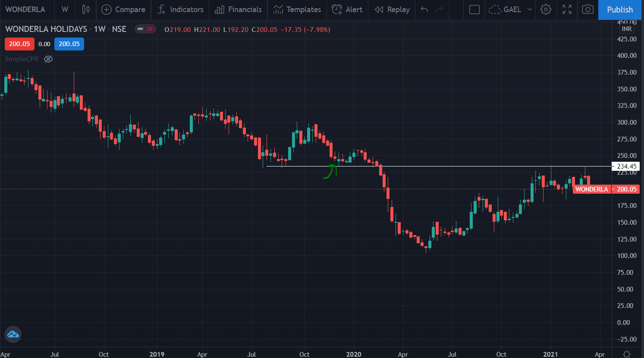Click the red 200.05 sell price button

point(19,44)
